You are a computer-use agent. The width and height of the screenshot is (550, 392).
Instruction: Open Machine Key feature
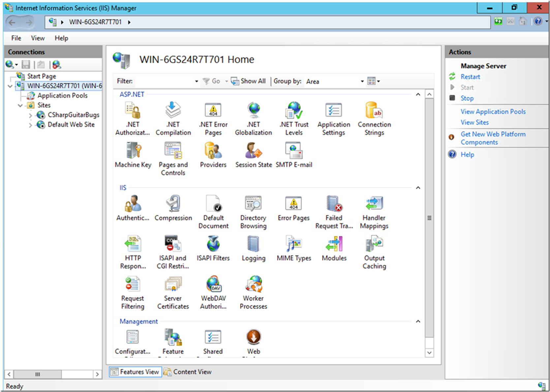click(x=133, y=155)
